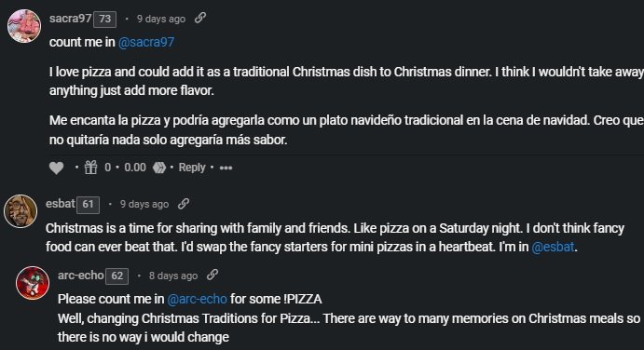644x350 pixels.
Task: Open esbat's profile avatar
Action: [21, 211]
